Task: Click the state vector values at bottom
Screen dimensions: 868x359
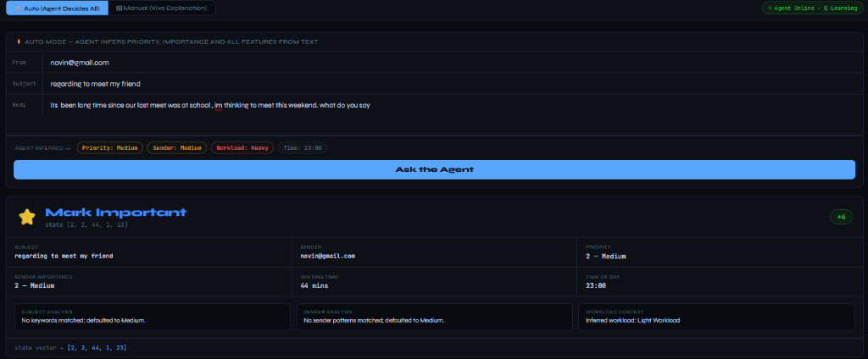Action: pos(97,347)
